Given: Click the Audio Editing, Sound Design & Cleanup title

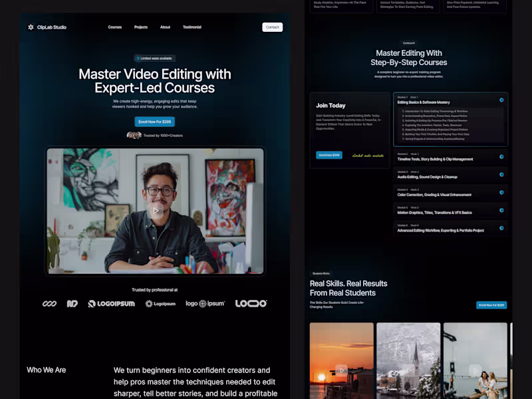Looking at the screenshot, I should coord(427,177).
